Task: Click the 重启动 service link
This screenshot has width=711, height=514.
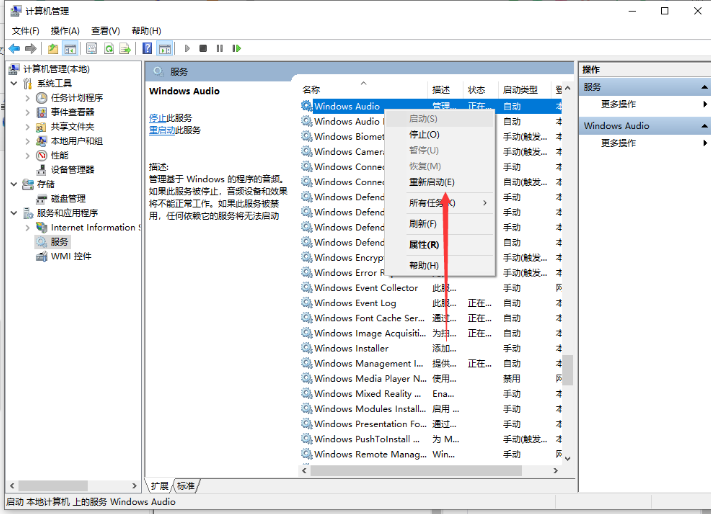Action: pyautogui.click(x=159, y=130)
